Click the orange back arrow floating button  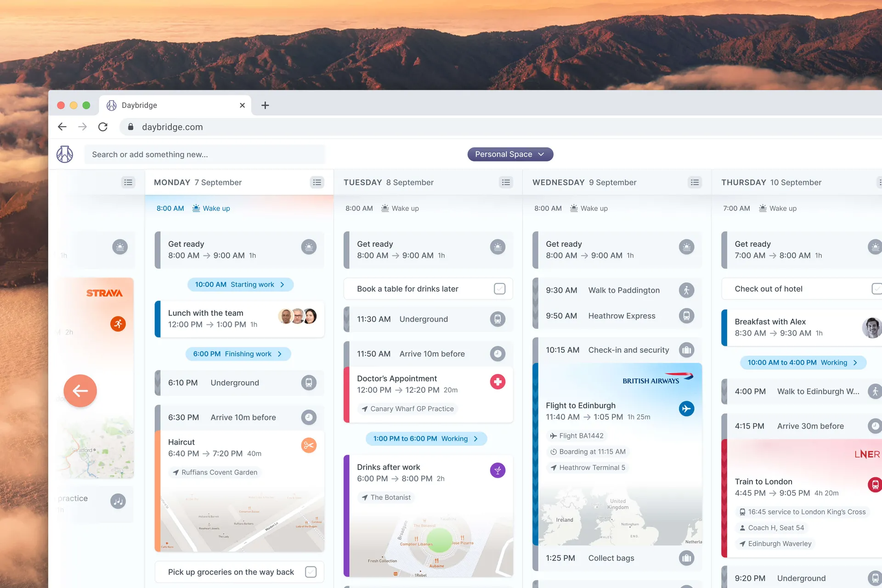click(80, 391)
